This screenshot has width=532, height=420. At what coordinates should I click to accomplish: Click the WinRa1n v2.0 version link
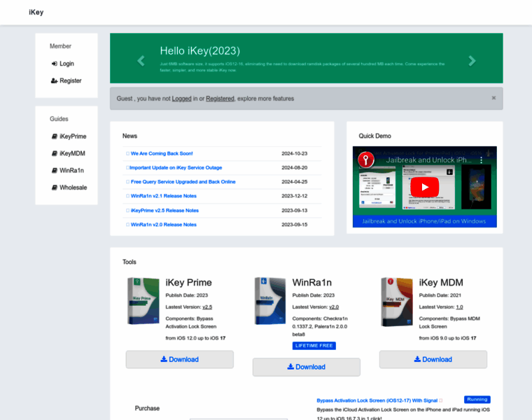point(334,307)
